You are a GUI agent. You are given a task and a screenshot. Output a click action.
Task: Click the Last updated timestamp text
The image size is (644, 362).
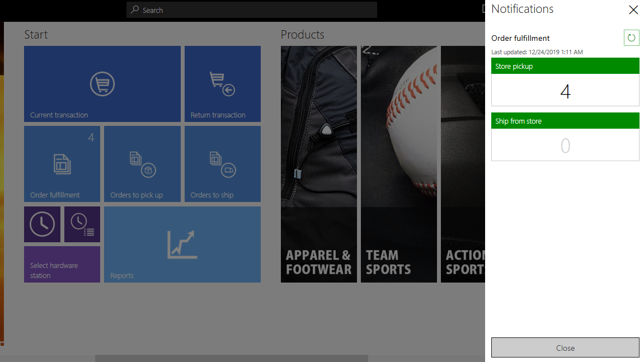tap(537, 52)
